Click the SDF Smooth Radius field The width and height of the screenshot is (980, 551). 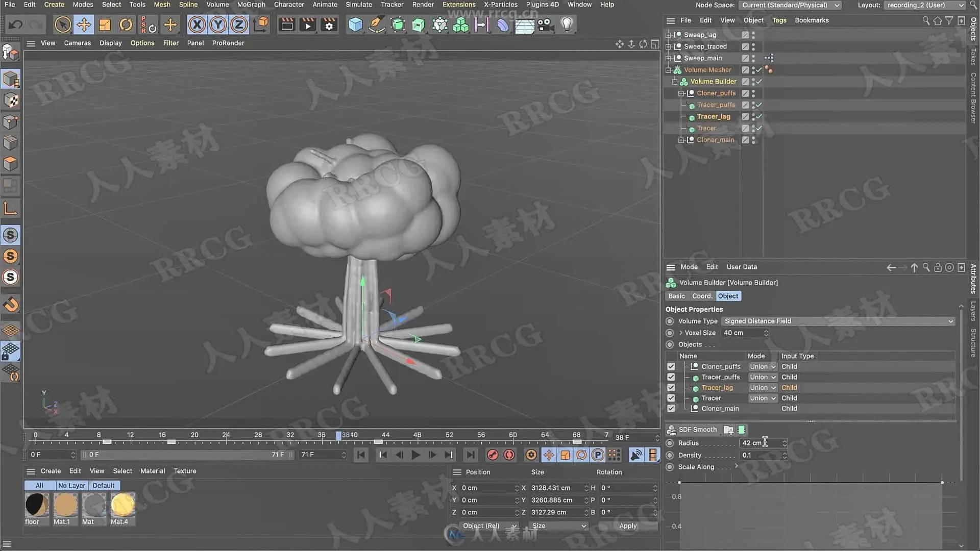coord(760,443)
